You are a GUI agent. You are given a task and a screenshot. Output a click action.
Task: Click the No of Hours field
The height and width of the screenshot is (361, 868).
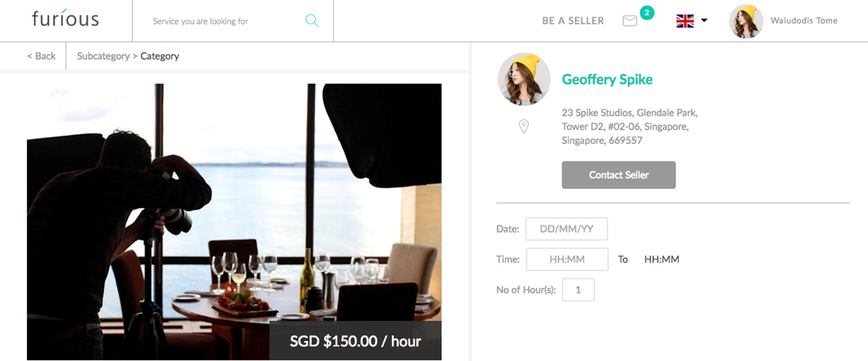[578, 290]
